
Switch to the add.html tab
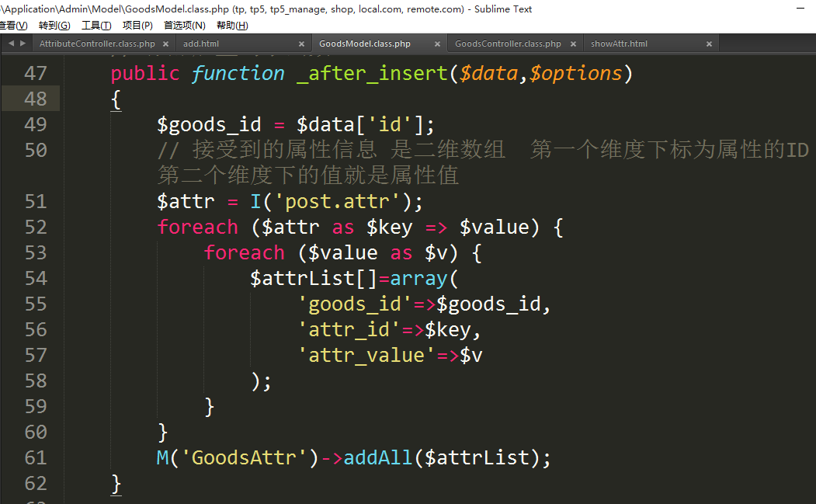pyautogui.click(x=201, y=44)
